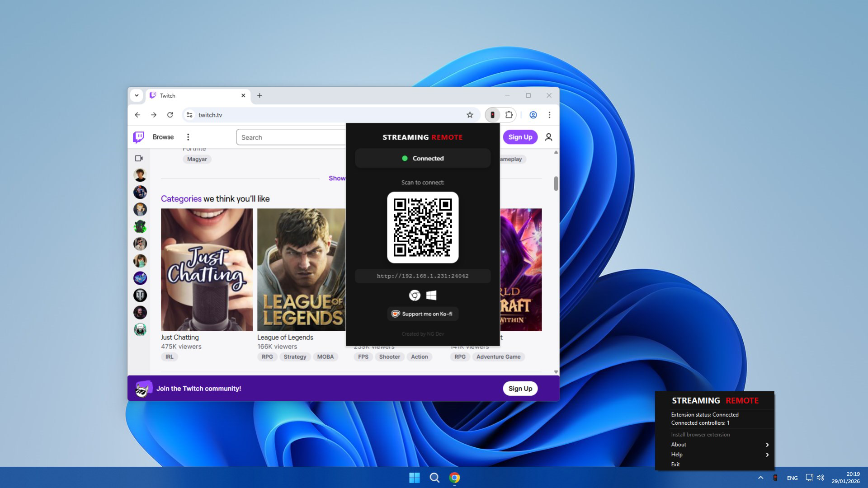The height and width of the screenshot is (488, 868).
Task: Click Streaming Remote tray icon
Action: tap(775, 478)
